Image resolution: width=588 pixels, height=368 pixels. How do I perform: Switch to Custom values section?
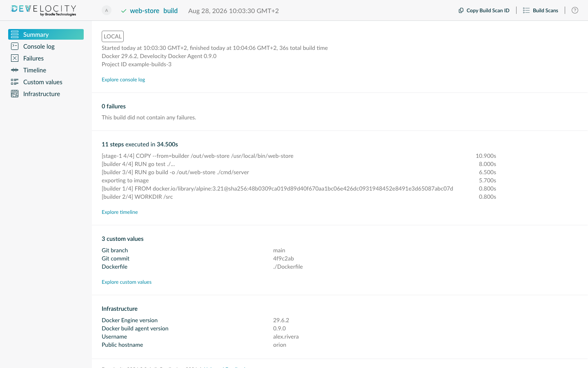[46, 82]
